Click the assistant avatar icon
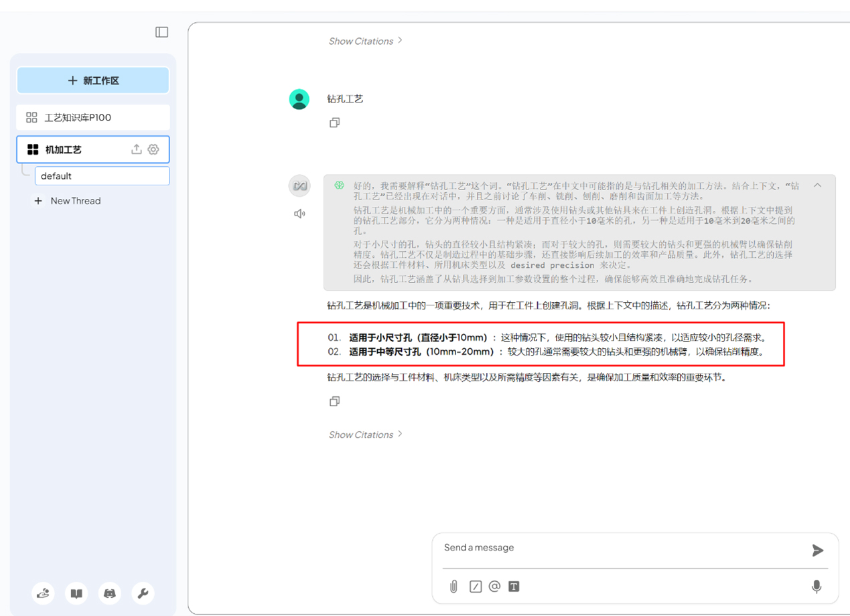 299,185
